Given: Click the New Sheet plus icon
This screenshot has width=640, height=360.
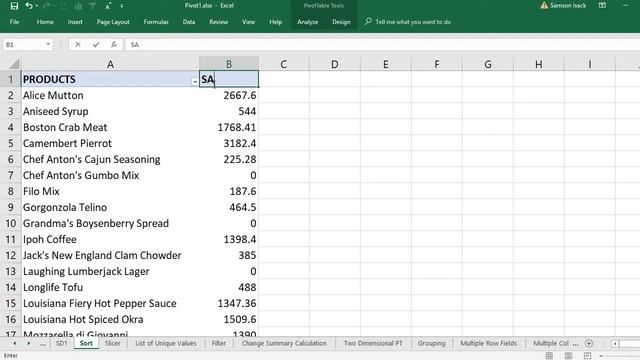Looking at the screenshot, I should pyautogui.click(x=589, y=343).
